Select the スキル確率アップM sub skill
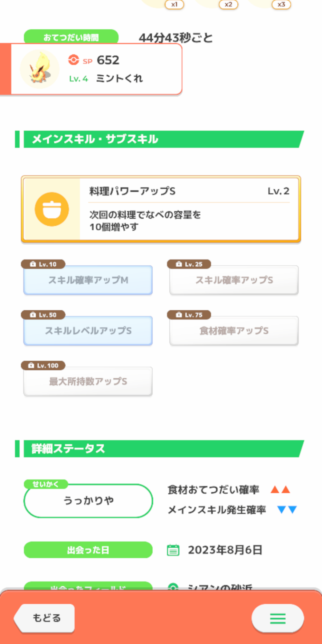This screenshot has width=322, height=644. click(88, 280)
